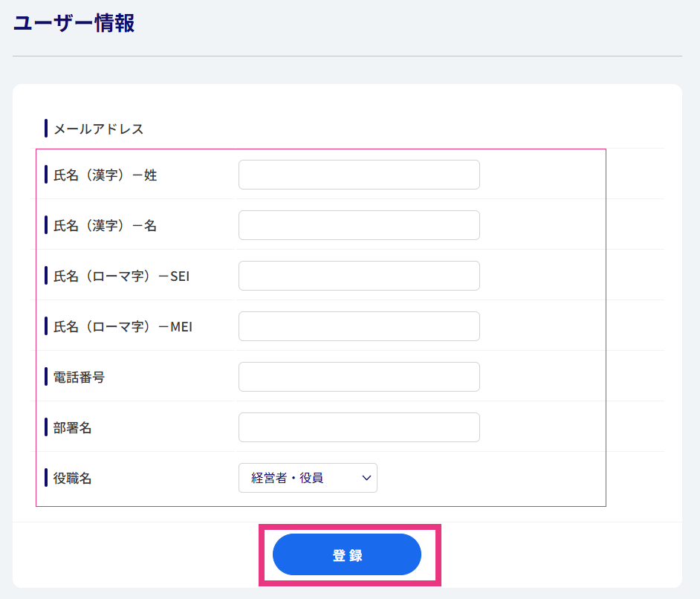Viewport: 700px width, 599px height.
Task: Click the 部署名 label
Action: point(72,427)
